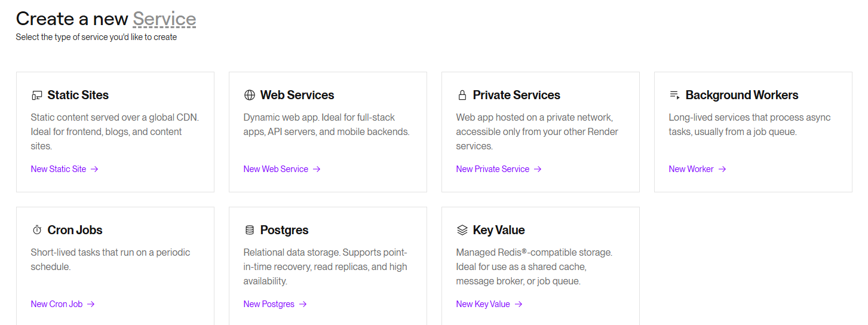Open the New Cron Job link

pos(57,304)
